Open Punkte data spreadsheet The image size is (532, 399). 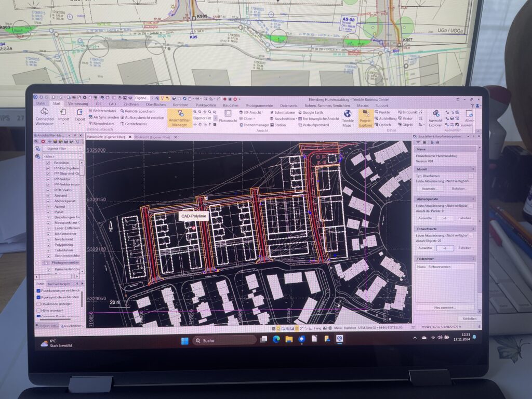tap(382, 112)
